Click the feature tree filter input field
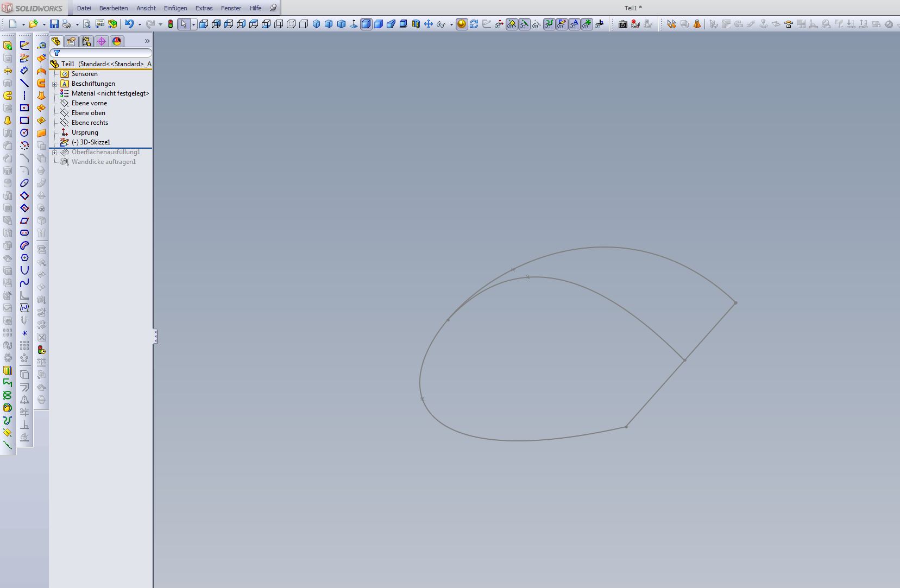The image size is (900, 588). (101, 53)
